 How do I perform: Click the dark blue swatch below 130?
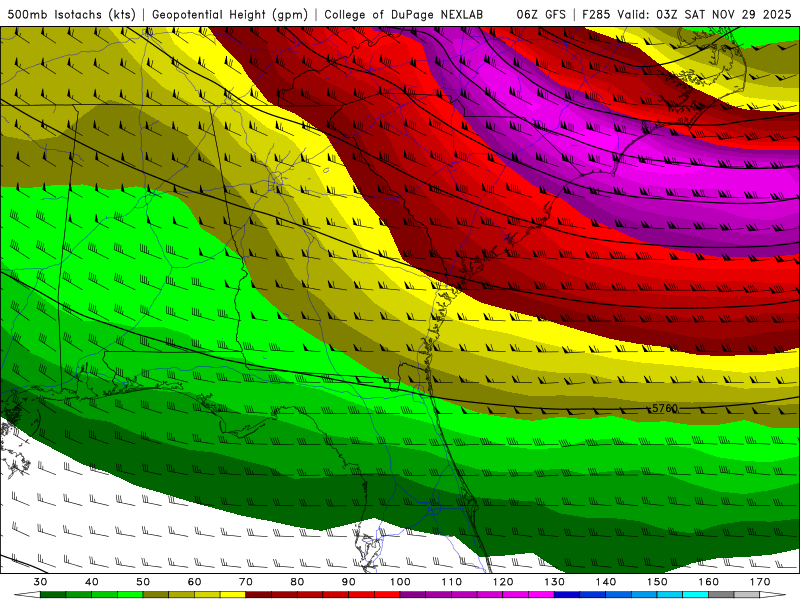pos(567,594)
